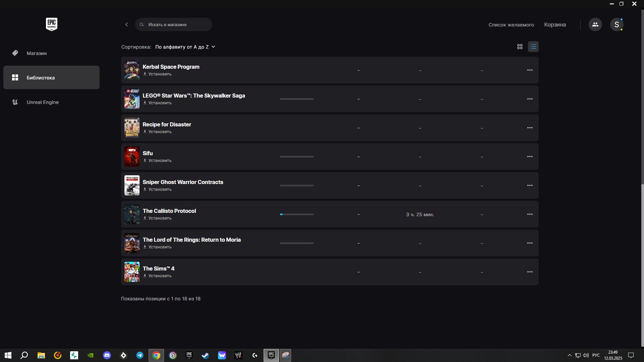
Task: Click The Callisto Protocol title text
Action: click(169, 211)
